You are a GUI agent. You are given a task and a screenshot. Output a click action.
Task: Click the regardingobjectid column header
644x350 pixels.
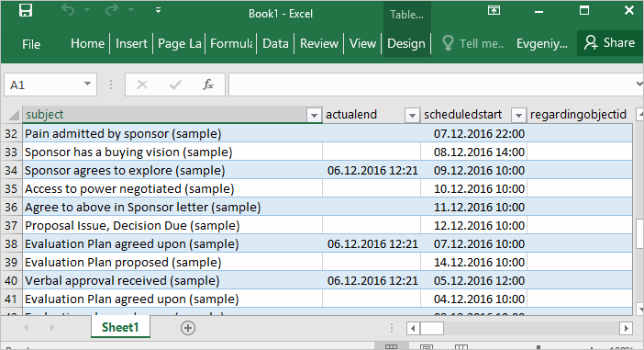coord(579,114)
